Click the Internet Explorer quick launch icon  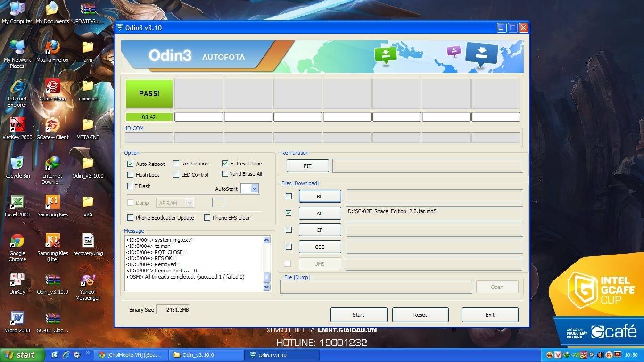click(x=66, y=355)
